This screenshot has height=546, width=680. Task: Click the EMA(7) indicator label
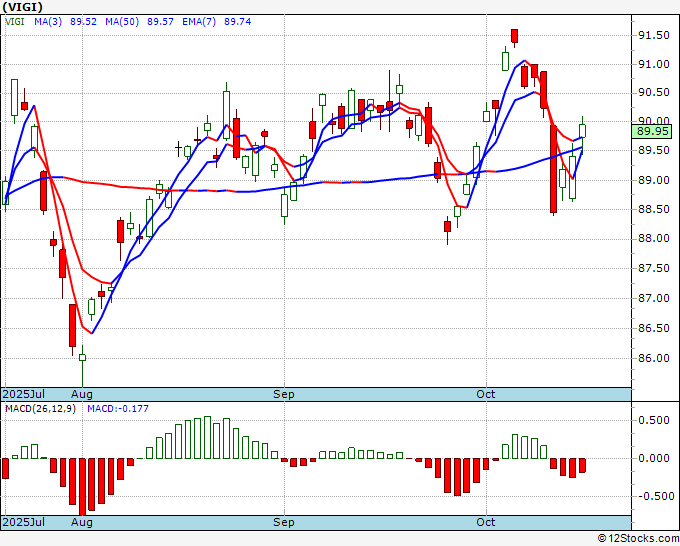(199, 22)
